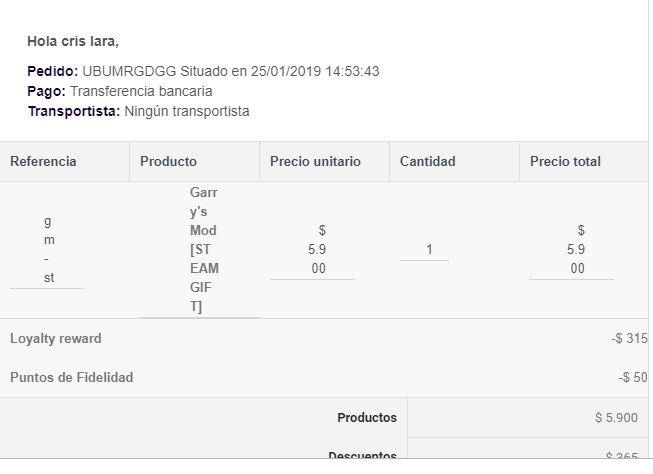Click the "Precio total" column header

[x=565, y=161]
